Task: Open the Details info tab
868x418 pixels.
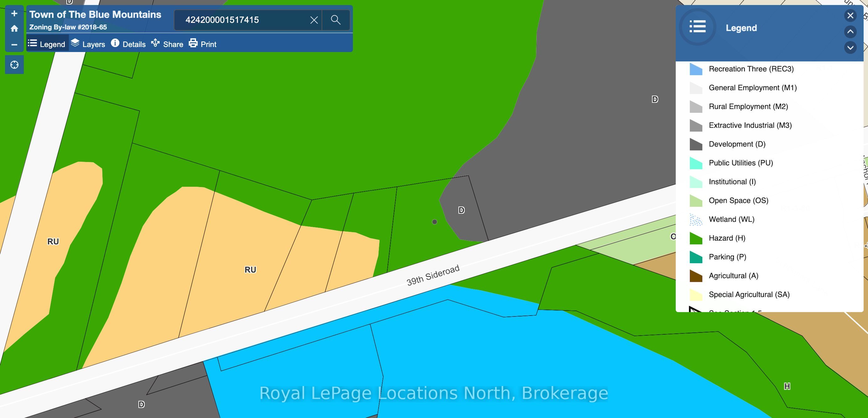Action: click(x=128, y=44)
